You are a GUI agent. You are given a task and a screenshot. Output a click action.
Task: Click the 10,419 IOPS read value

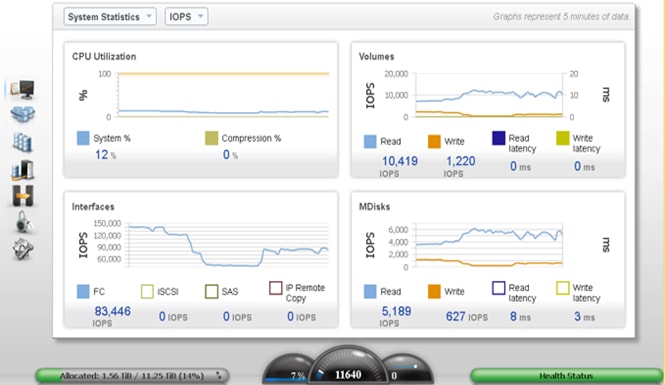point(400,161)
